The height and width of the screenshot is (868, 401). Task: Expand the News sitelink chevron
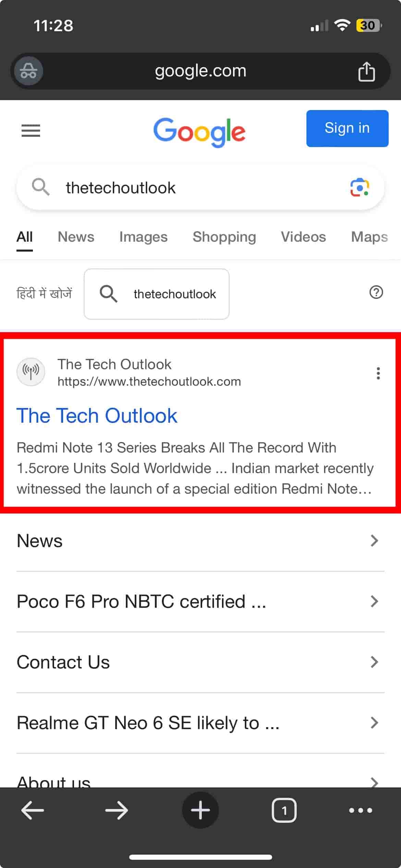pos(374,541)
